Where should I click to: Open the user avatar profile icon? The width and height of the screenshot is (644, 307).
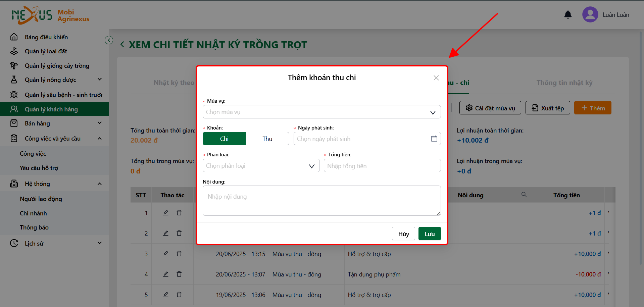(590, 15)
